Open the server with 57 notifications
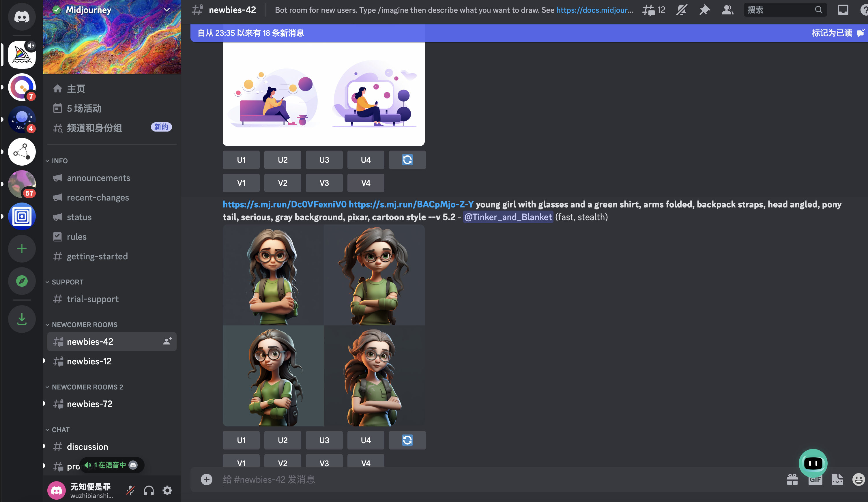This screenshot has width=868, height=502. (22, 184)
